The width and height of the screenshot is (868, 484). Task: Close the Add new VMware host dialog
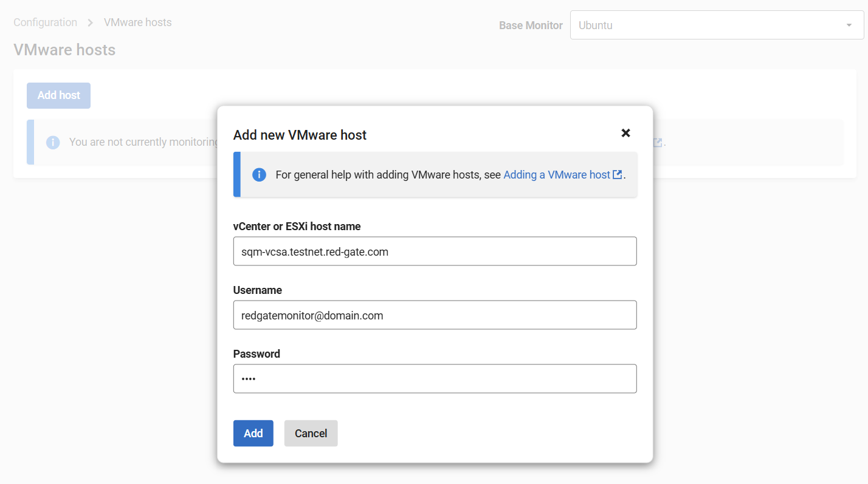tap(625, 133)
